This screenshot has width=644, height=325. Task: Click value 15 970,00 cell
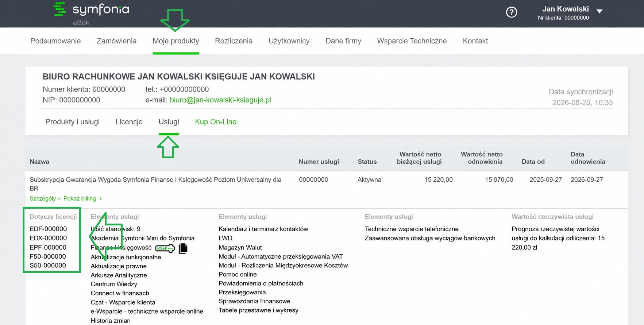[499, 179]
